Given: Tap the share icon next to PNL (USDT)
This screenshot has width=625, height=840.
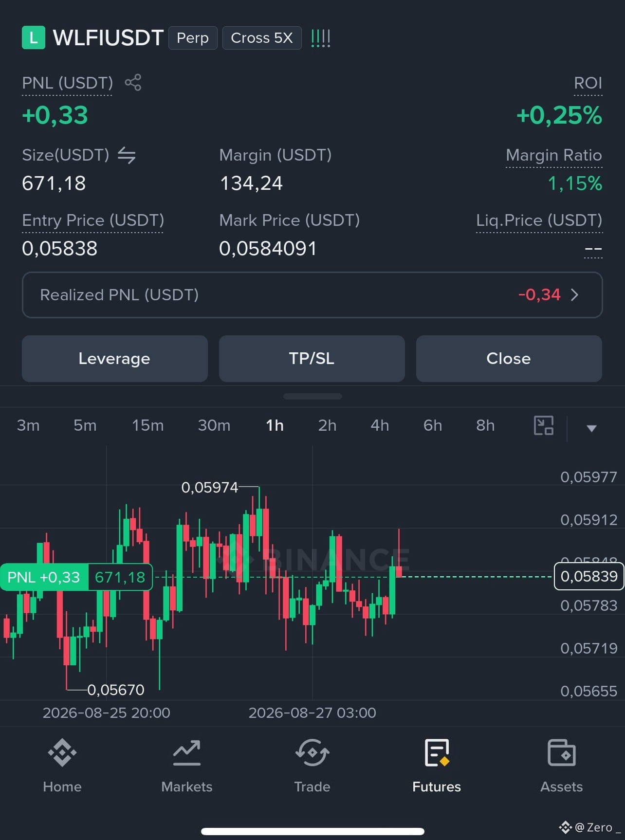Looking at the screenshot, I should [133, 82].
